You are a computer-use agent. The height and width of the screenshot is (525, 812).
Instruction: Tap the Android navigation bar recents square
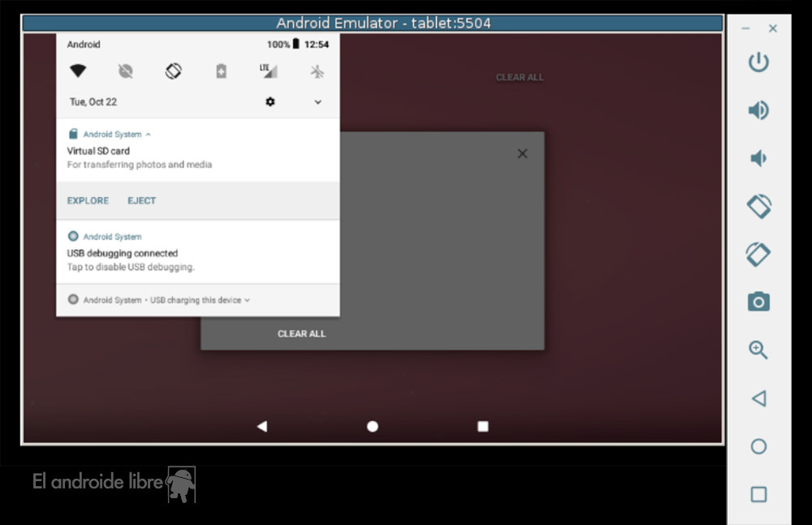click(x=482, y=426)
